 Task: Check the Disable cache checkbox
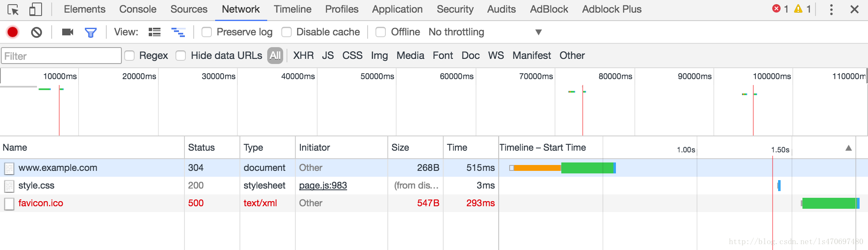(287, 32)
